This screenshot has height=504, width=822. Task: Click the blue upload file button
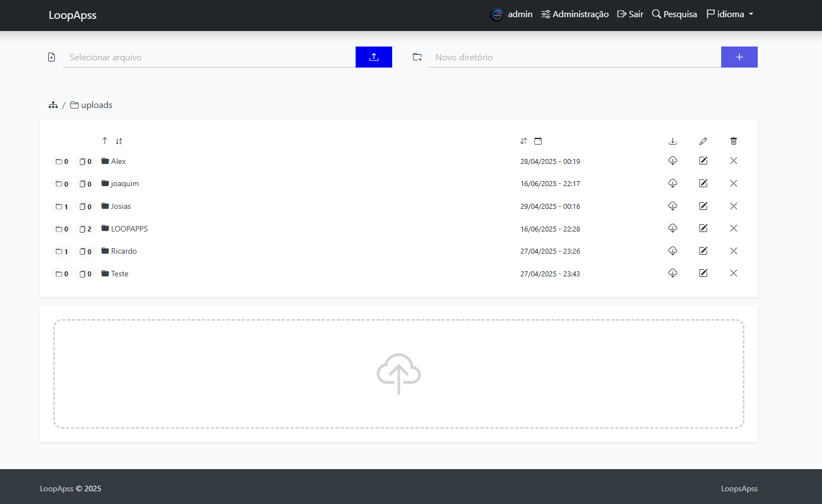point(373,56)
